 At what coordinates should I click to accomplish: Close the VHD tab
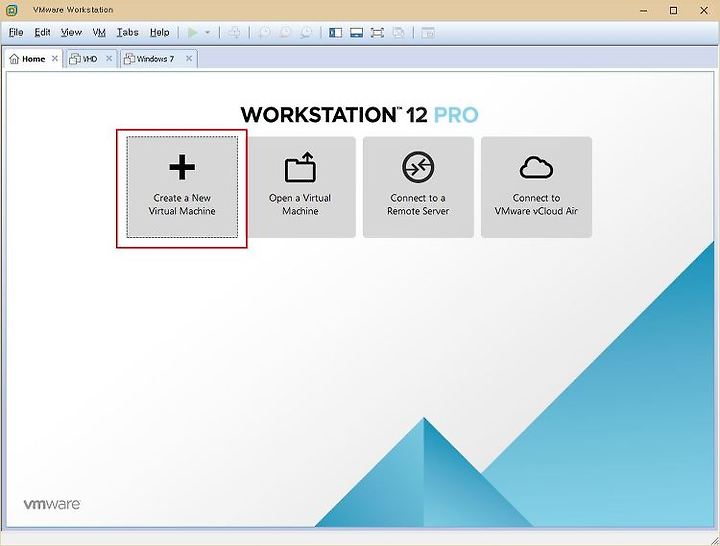click(109, 58)
